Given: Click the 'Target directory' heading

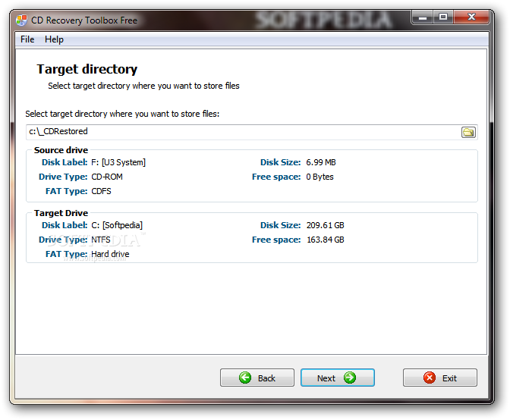Looking at the screenshot, I should 87,69.
